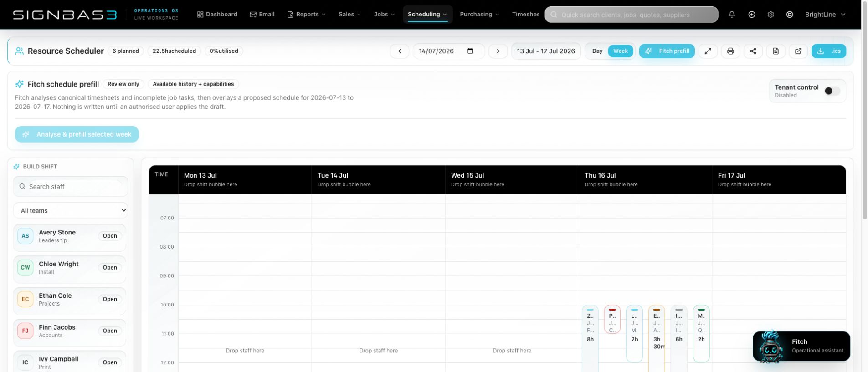Expand the Reports dropdown menu
Viewport: 868px width, 372px height.
[x=307, y=15]
